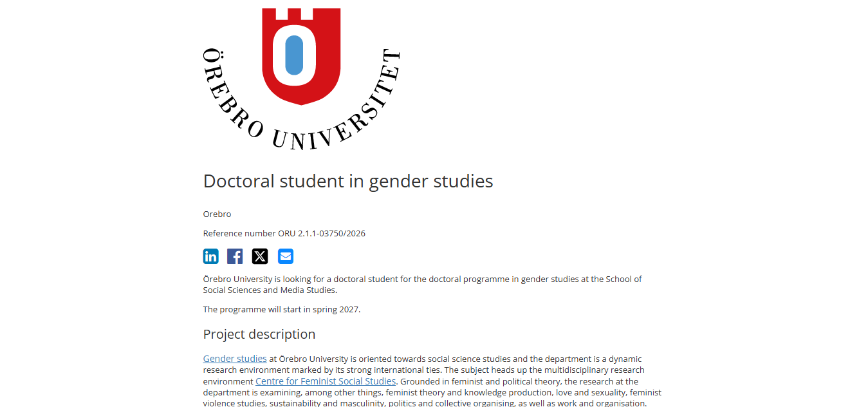Share the job posting on LinkedIn
This screenshot has width=868, height=407.
[211, 256]
